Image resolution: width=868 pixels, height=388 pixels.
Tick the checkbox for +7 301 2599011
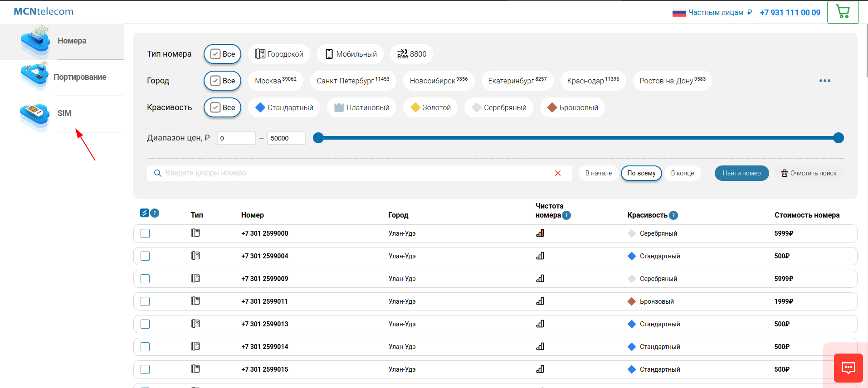point(145,301)
